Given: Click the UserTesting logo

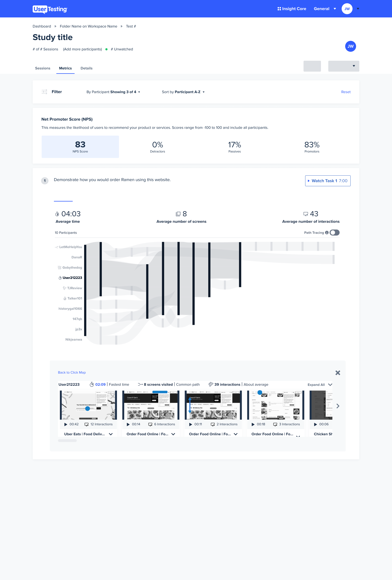Looking at the screenshot, I should click(x=50, y=9).
